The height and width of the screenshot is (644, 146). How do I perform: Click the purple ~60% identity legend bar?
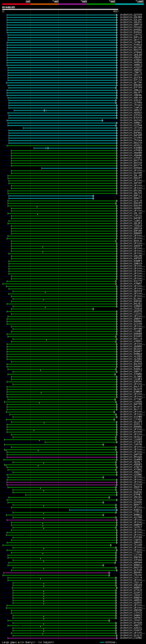73,4
